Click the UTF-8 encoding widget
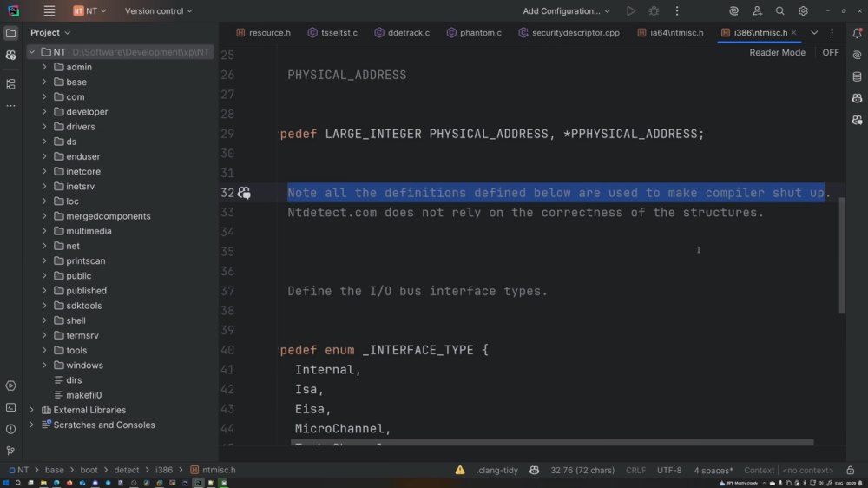868x488 pixels. coord(669,471)
